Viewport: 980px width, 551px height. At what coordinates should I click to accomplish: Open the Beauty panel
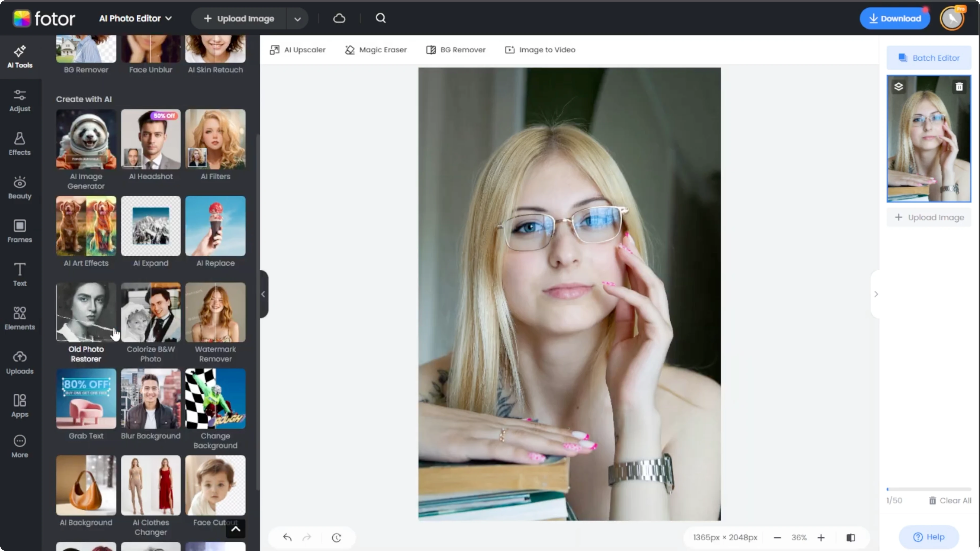20,188
